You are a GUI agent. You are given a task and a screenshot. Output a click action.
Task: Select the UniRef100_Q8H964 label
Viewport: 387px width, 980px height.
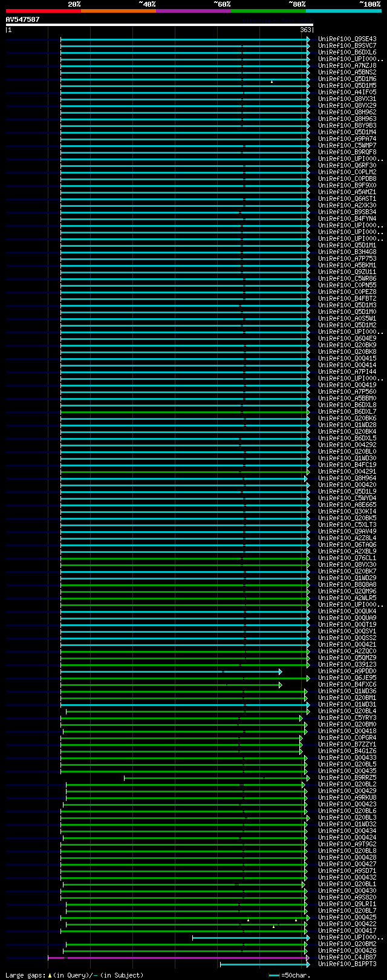click(347, 479)
